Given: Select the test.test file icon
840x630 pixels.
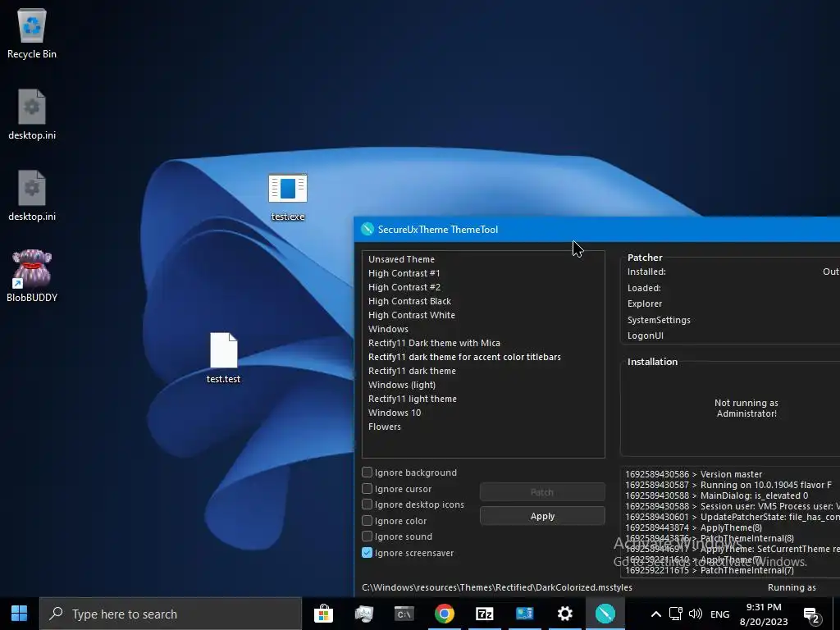Looking at the screenshot, I should (x=223, y=358).
